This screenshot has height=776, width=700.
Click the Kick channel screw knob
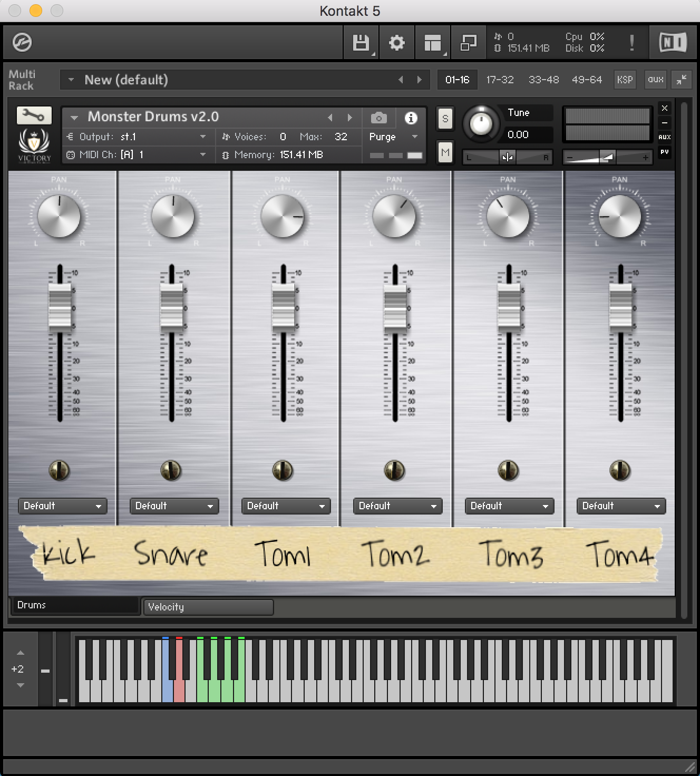tap(59, 470)
